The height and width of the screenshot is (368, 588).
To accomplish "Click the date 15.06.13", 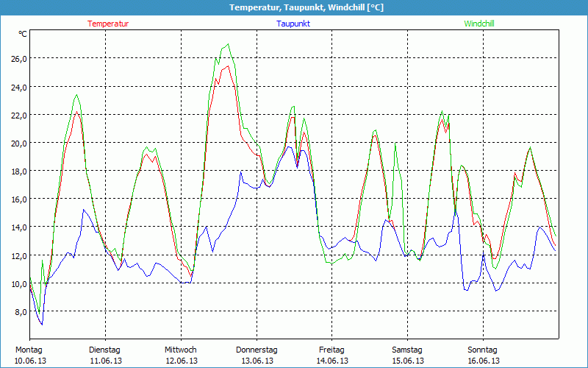I will [409, 361].
